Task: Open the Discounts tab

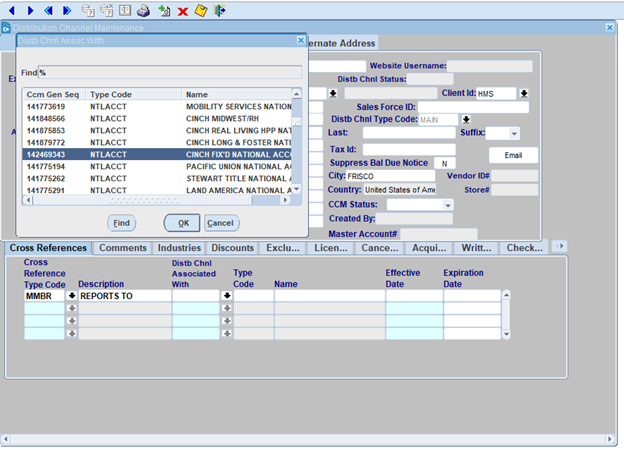Action: (x=232, y=248)
